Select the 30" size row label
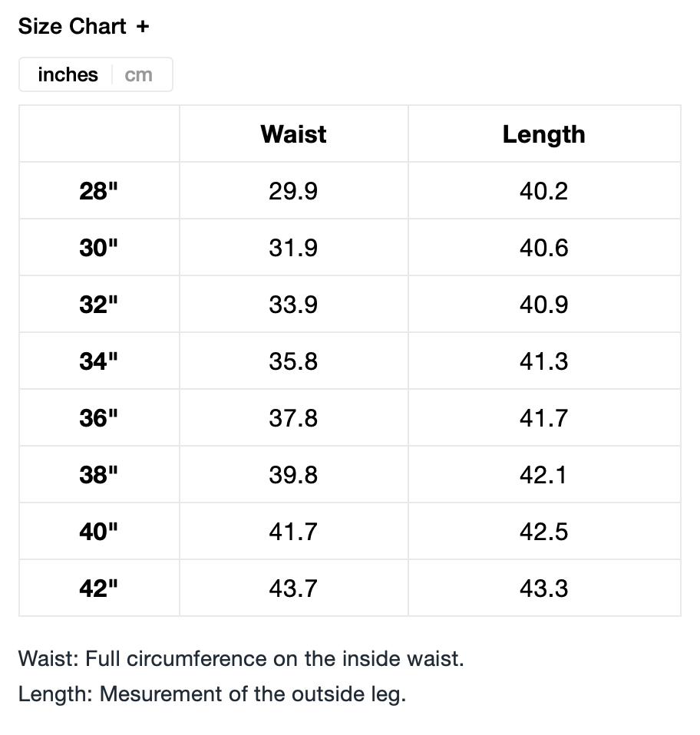The height and width of the screenshot is (735, 700). (99, 248)
